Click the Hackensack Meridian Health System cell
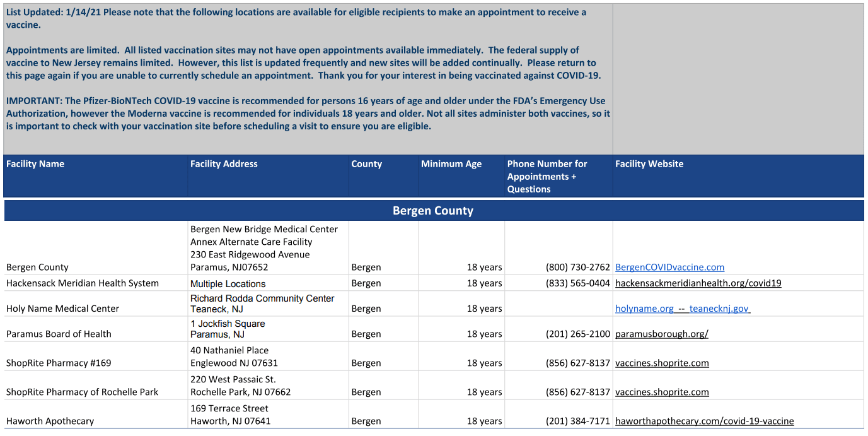This screenshot has height=436, width=868. (83, 283)
